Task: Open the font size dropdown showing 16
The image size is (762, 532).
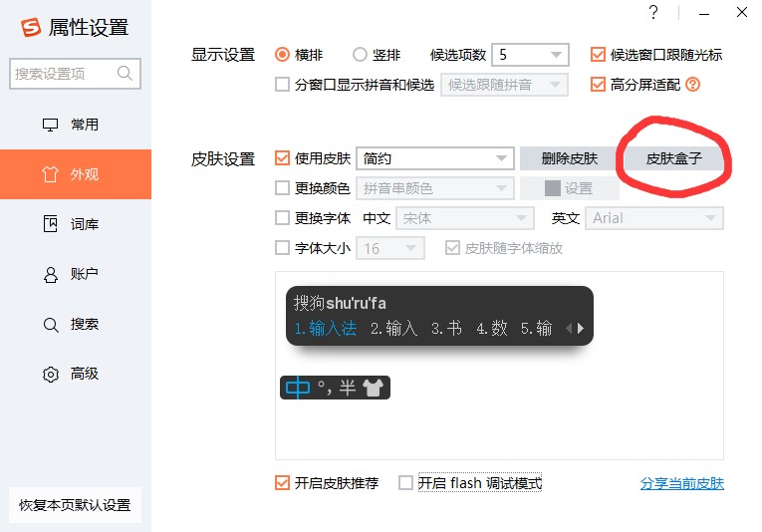Action: 390,248
